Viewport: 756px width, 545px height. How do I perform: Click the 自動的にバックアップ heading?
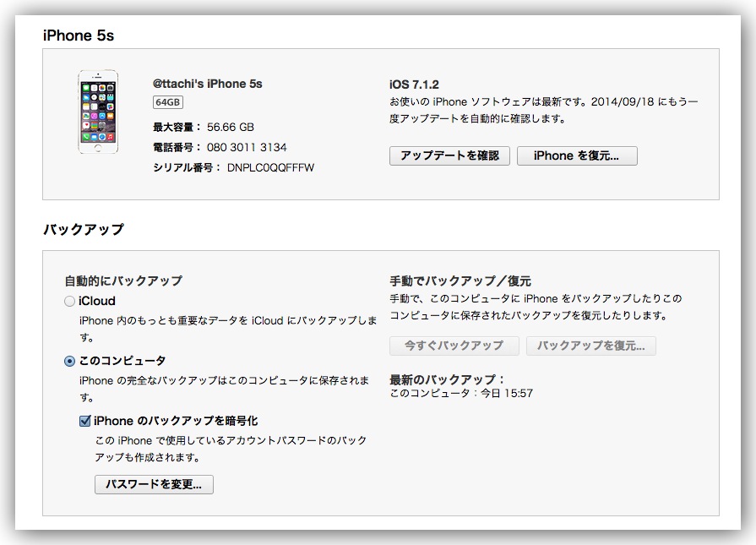123,281
